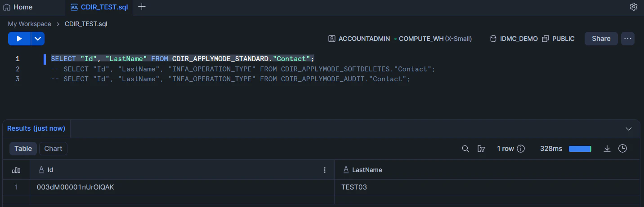Search the query results
Image resolution: width=644 pixels, height=207 pixels.
coord(465,149)
